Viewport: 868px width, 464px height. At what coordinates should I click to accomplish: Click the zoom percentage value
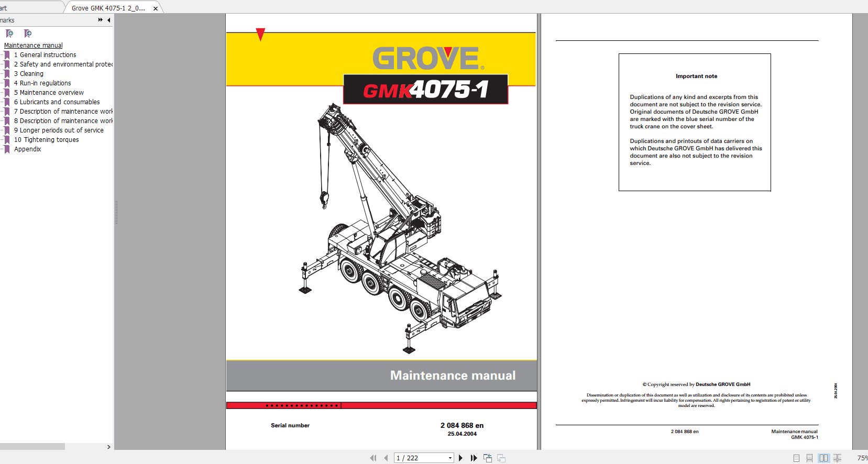pos(862,458)
